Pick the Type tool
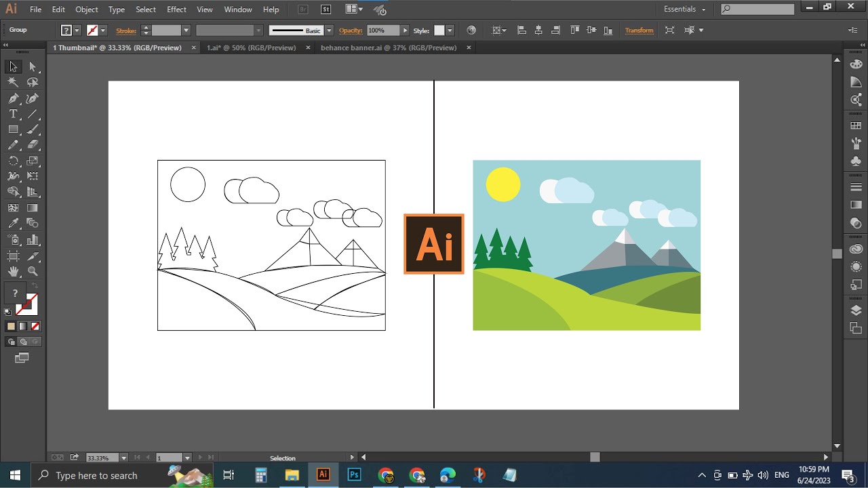 [x=13, y=114]
